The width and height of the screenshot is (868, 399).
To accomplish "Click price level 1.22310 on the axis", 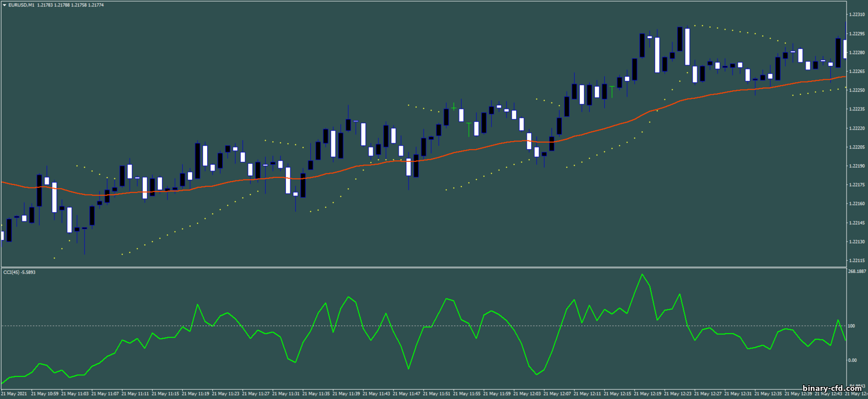I will click(856, 14).
